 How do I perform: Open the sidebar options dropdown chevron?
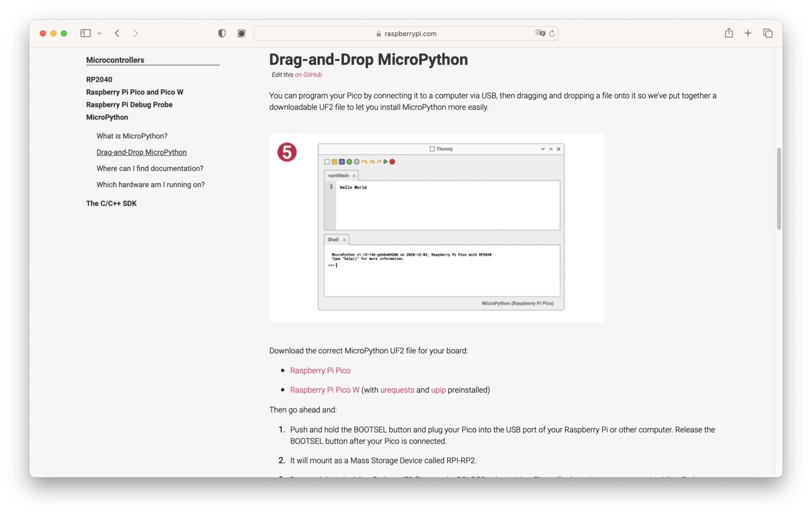pos(99,33)
